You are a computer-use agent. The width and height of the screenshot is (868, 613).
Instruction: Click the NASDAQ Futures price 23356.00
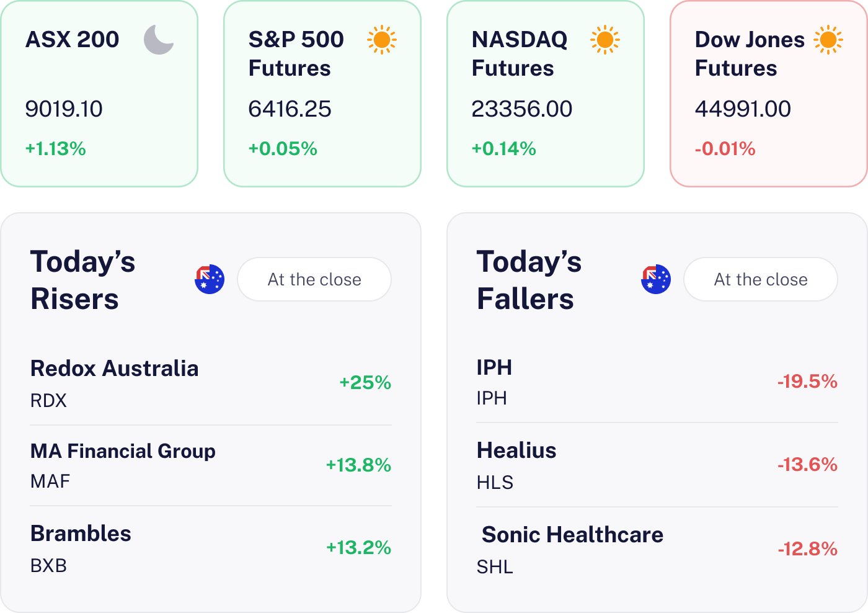(521, 109)
